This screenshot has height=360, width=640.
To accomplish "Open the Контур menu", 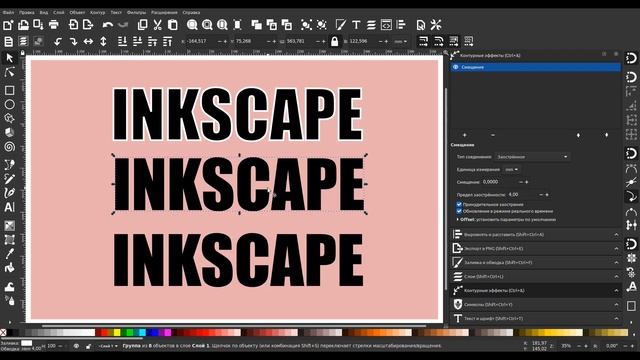I will (x=97, y=13).
